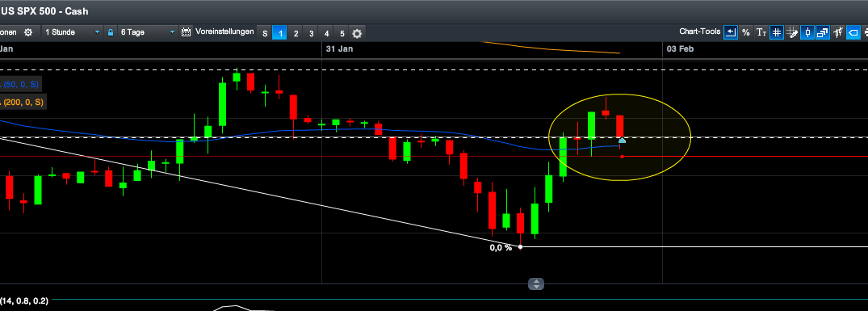868x311 pixels.
Task: Toggle candlestick chart style
Action: (807, 32)
